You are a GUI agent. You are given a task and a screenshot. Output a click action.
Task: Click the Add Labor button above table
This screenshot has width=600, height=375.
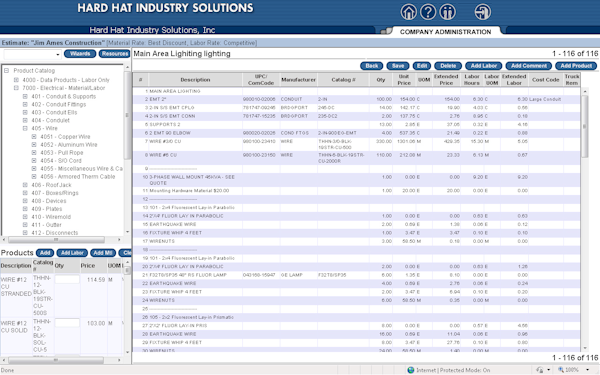(x=484, y=66)
